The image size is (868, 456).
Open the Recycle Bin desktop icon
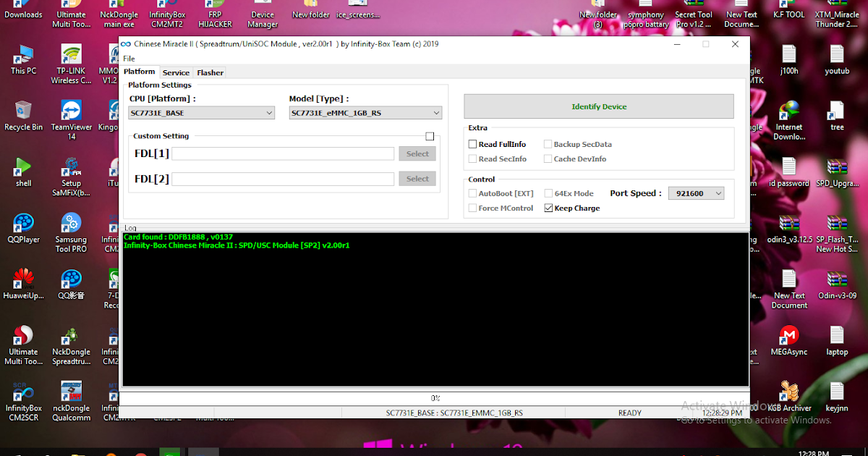pos(23,116)
